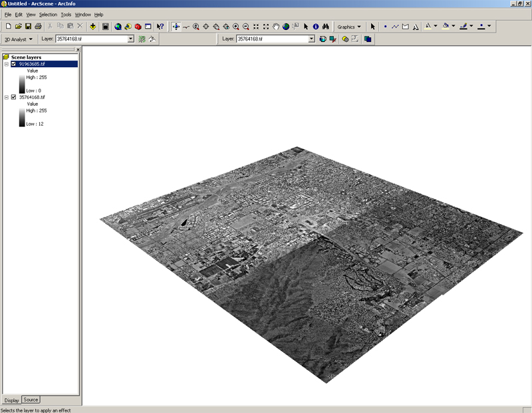Click the Full Extent globe icon
The height and width of the screenshot is (413, 532).
point(286,27)
